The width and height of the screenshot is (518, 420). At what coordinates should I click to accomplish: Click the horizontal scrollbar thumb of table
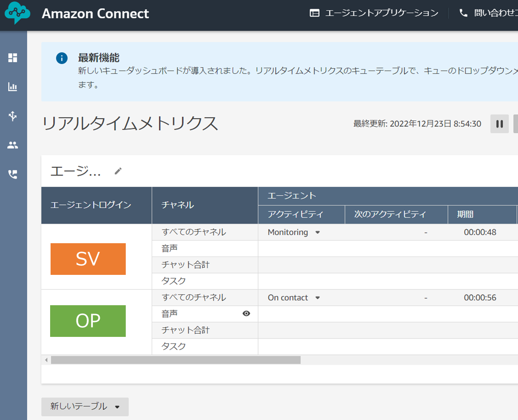[x=176, y=360]
